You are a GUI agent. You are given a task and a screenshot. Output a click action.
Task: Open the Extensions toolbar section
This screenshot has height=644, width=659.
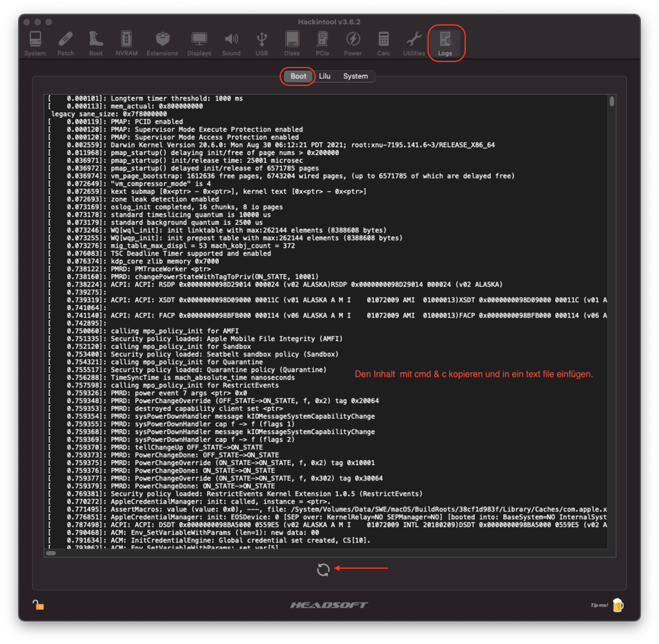pos(162,44)
